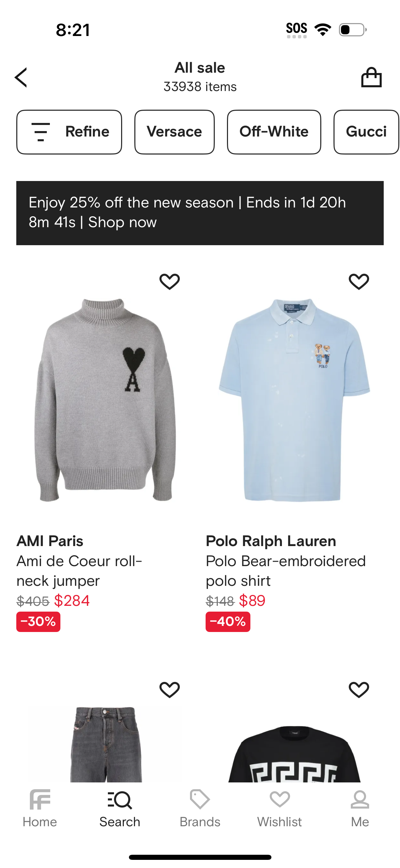This screenshot has height=868, width=400.
Task: Open the Refine filter options
Action: click(x=69, y=132)
